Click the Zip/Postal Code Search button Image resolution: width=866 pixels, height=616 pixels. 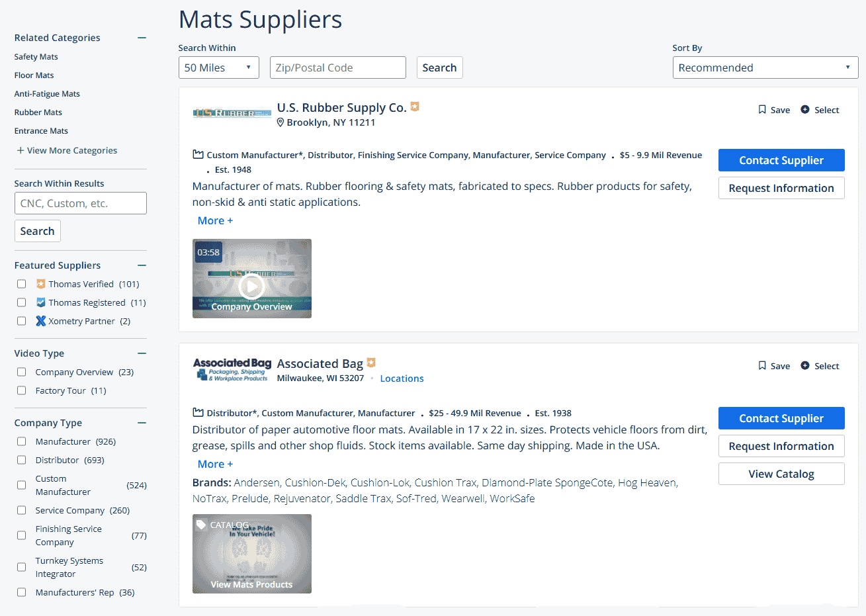click(439, 67)
